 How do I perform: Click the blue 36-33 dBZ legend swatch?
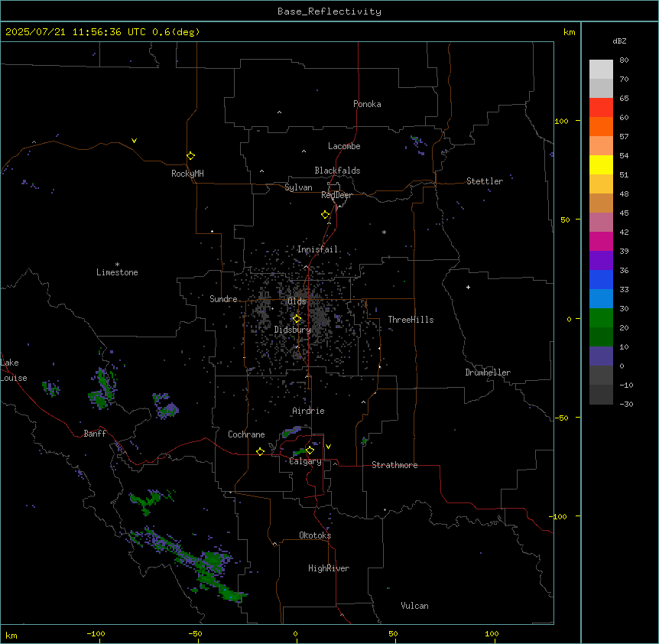tap(601, 279)
